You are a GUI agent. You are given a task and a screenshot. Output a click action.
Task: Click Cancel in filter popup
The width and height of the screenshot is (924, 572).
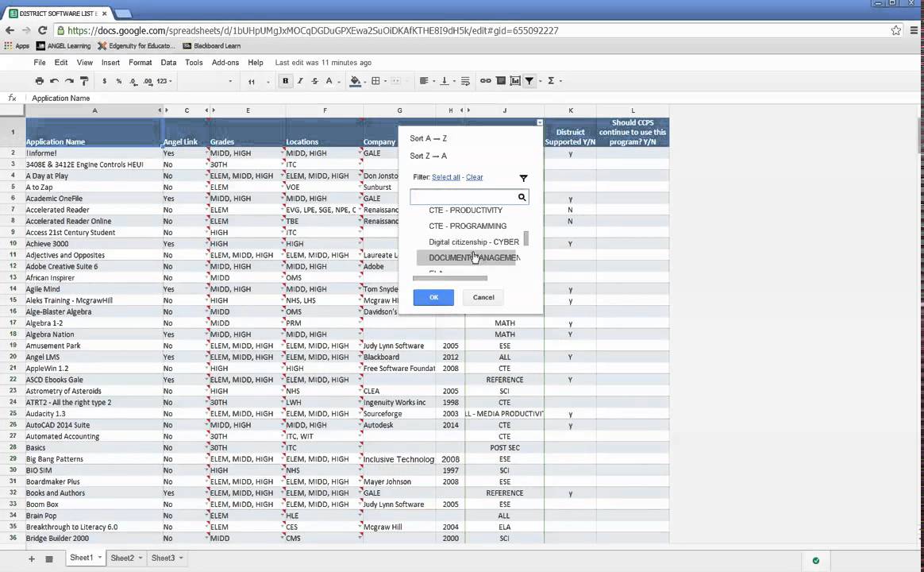pyautogui.click(x=483, y=297)
